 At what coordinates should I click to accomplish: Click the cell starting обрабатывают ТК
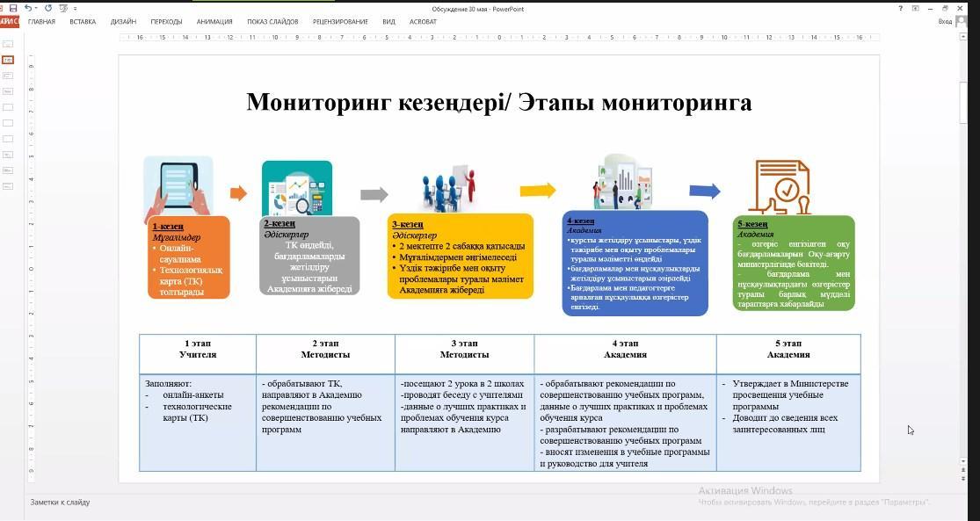(325, 423)
